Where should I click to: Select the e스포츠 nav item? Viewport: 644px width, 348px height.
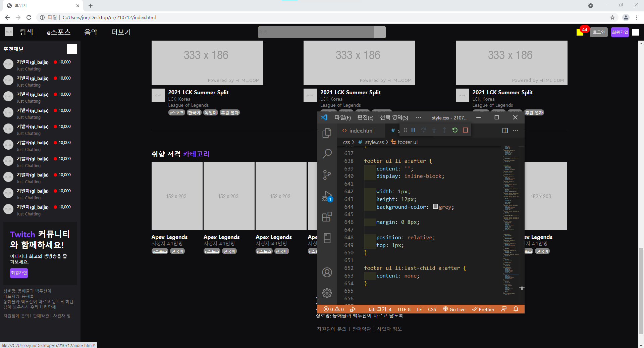(59, 32)
